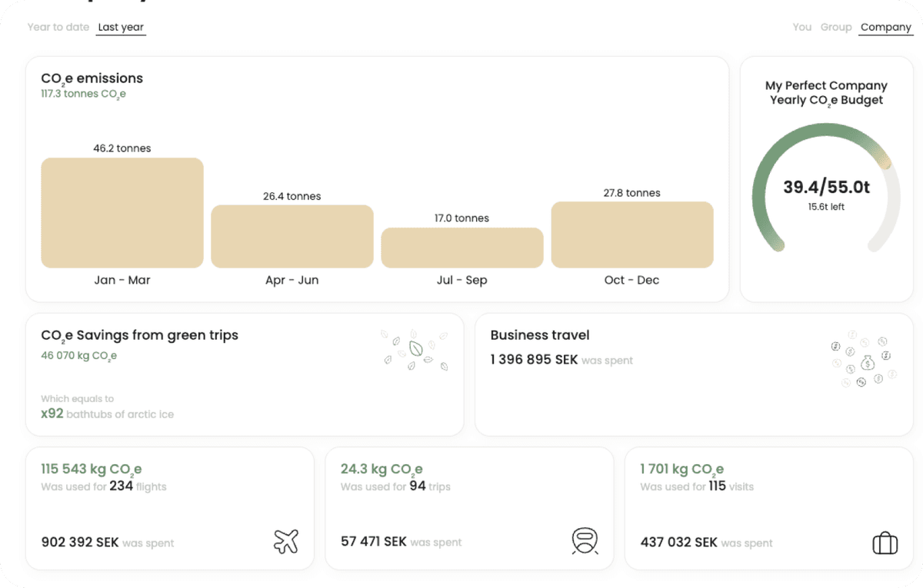Viewport: 923px width, 588px height.
Task: Click the 94 trips summary text
Action: click(x=395, y=486)
